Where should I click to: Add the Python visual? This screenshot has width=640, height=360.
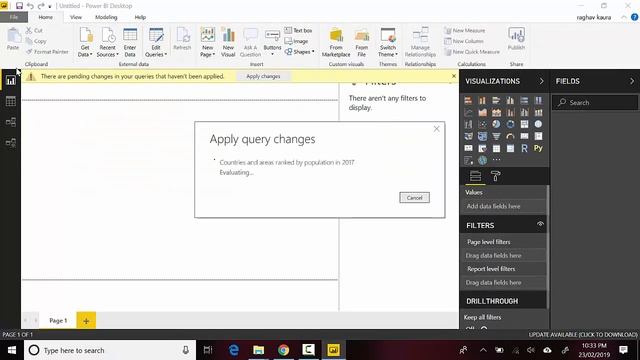538,149
